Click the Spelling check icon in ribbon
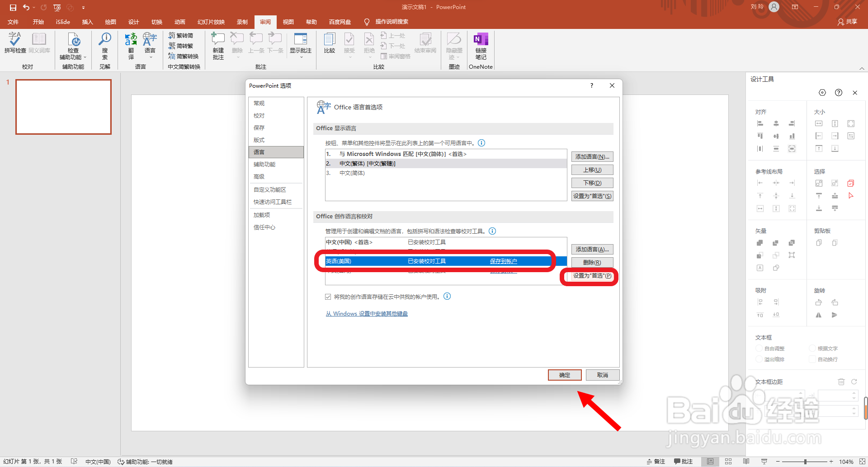The image size is (868, 467). click(x=15, y=43)
